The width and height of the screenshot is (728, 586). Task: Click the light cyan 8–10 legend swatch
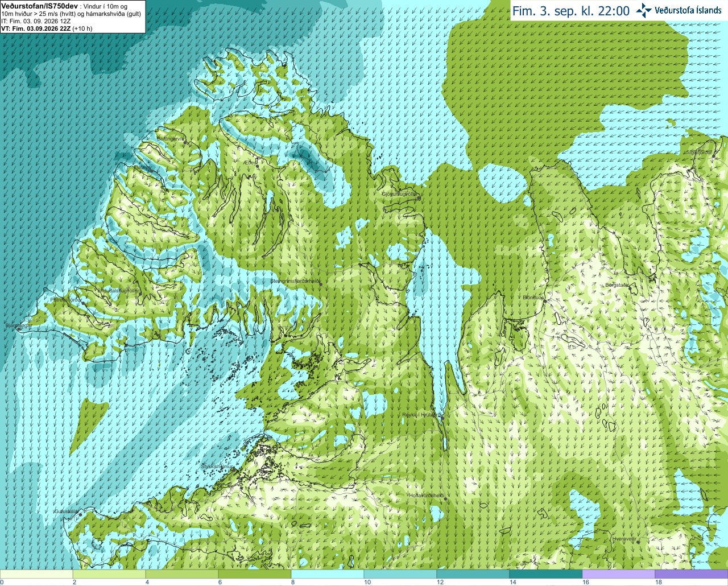[328, 574]
